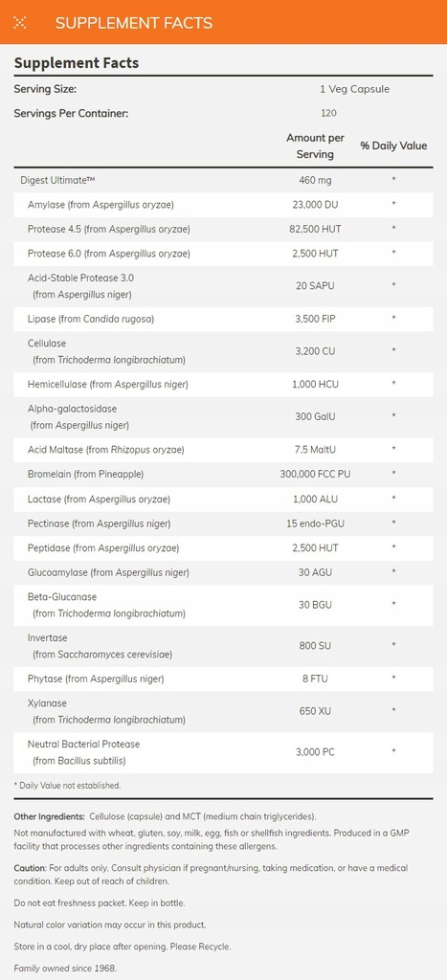
Task: Select the Xylanase 650 XU amount
Action: pos(317,711)
